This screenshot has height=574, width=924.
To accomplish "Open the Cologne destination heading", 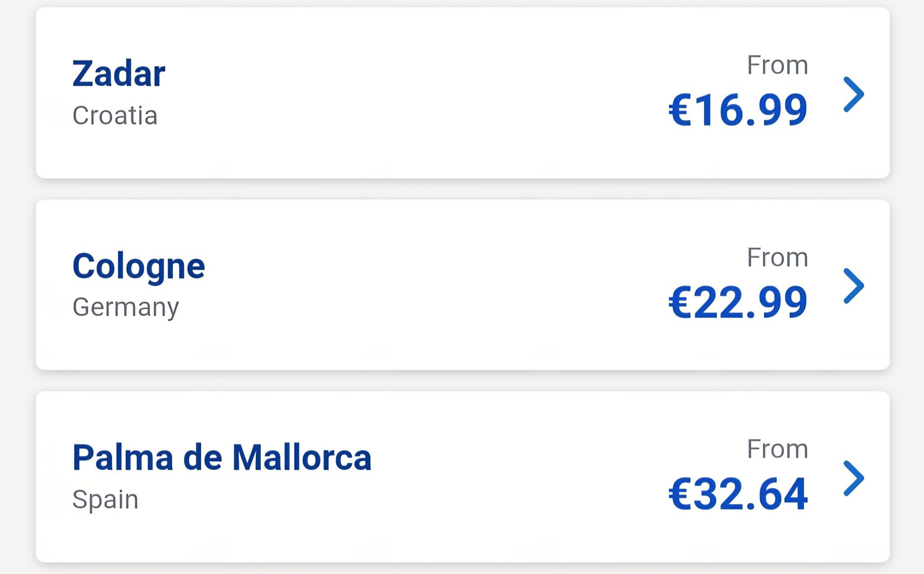I will click(x=139, y=266).
